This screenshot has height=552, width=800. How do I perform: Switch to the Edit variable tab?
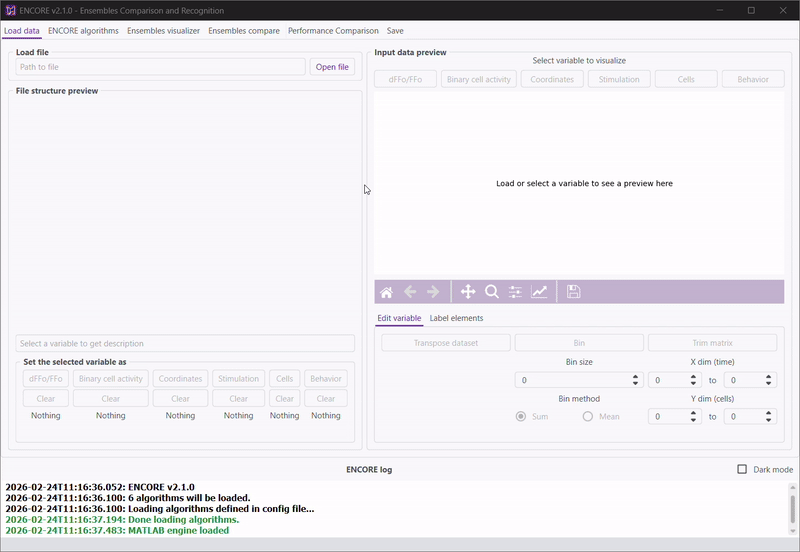point(399,318)
